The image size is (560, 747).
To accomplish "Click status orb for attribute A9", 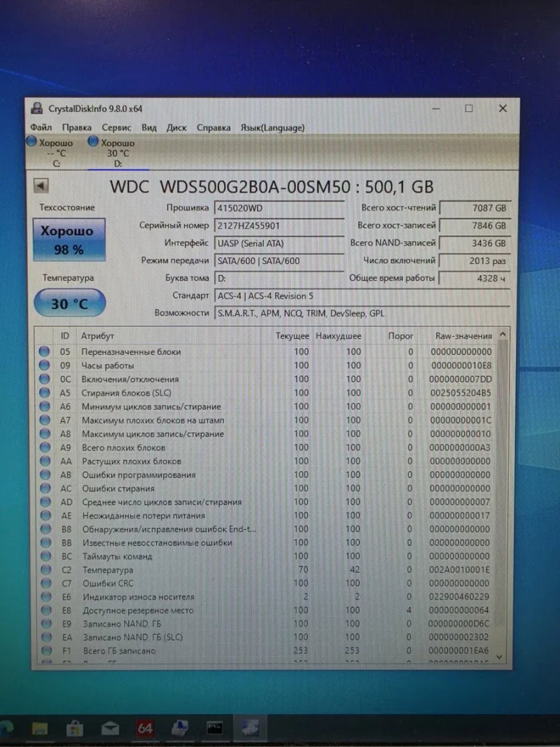I will click(x=45, y=447).
